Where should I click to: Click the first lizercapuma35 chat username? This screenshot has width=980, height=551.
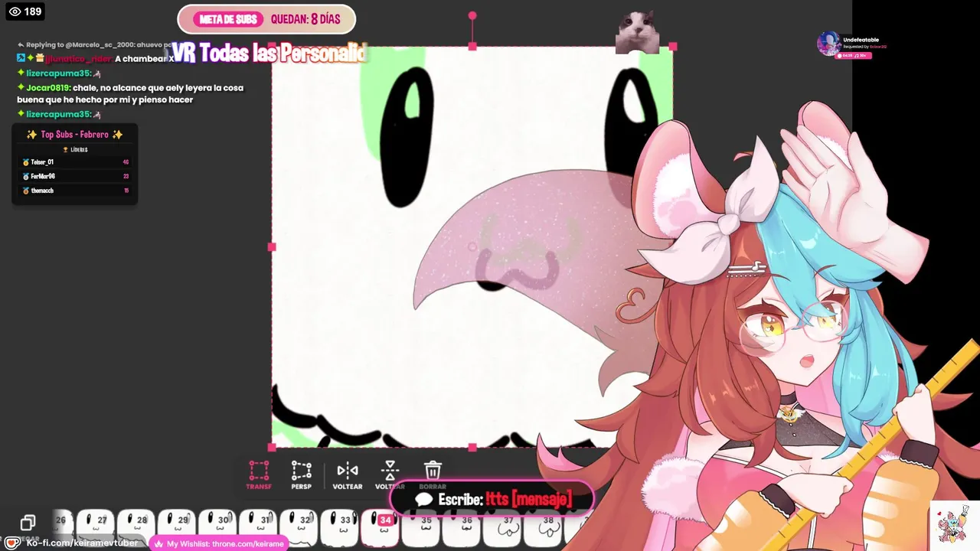coord(59,73)
